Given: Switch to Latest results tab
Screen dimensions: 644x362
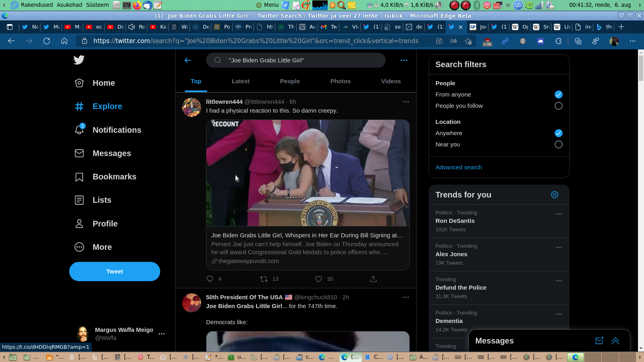Looking at the screenshot, I should tap(241, 81).
